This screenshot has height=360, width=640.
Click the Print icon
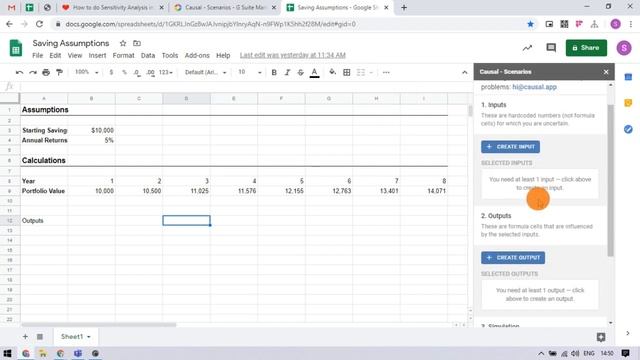coord(46,72)
